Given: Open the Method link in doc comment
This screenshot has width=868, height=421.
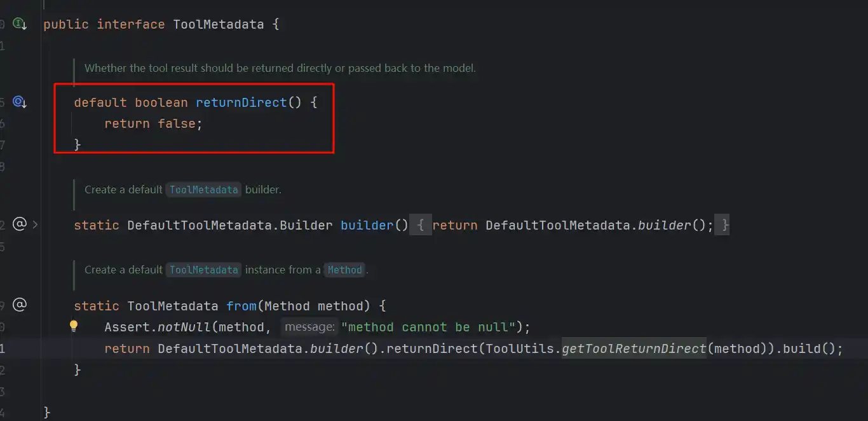Looking at the screenshot, I should [x=344, y=270].
